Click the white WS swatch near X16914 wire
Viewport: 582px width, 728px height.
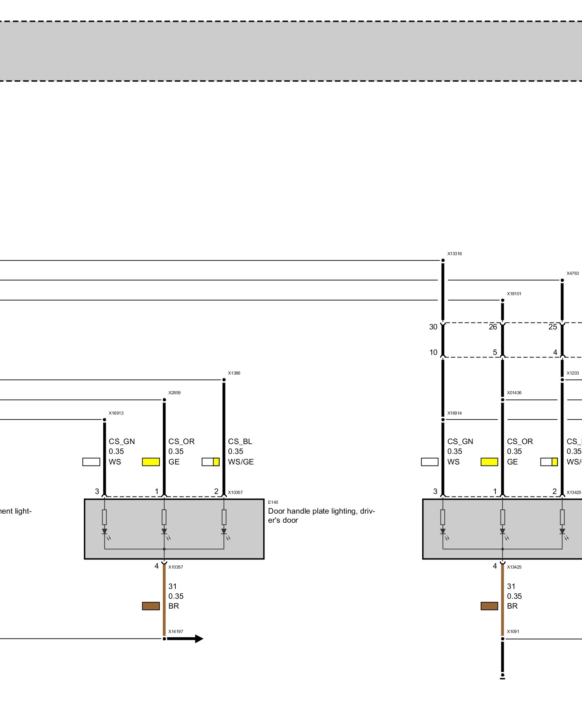(430, 462)
